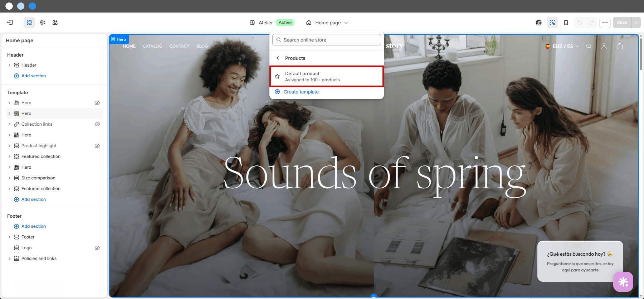644x299 pixels.
Task: Open the purple chat assistant icon
Action: pyautogui.click(x=623, y=282)
